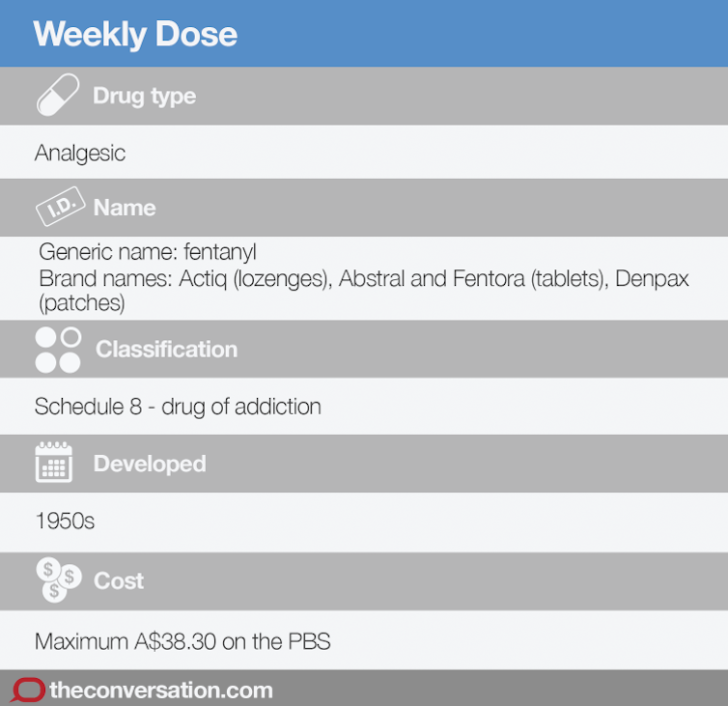Click the Weekly Dose title
Screen dimensions: 728x706
[135, 35]
